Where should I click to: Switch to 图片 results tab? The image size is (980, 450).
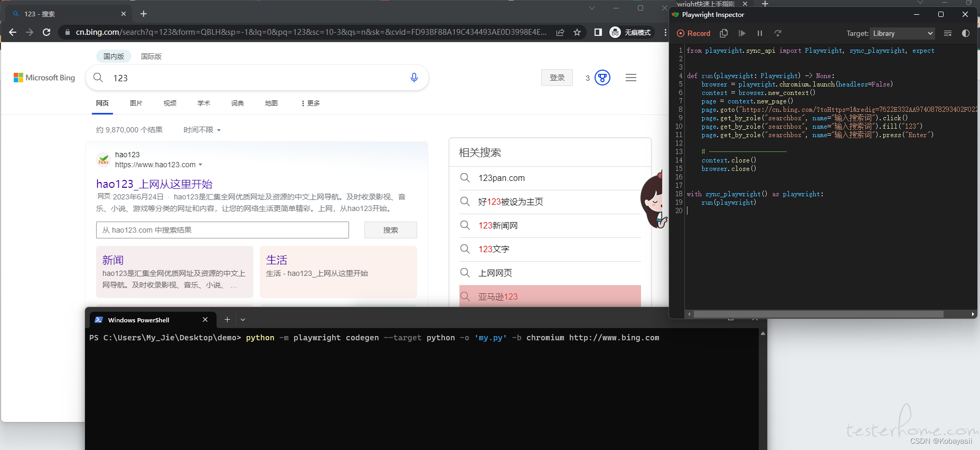pyautogui.click(x=136, y=103)
